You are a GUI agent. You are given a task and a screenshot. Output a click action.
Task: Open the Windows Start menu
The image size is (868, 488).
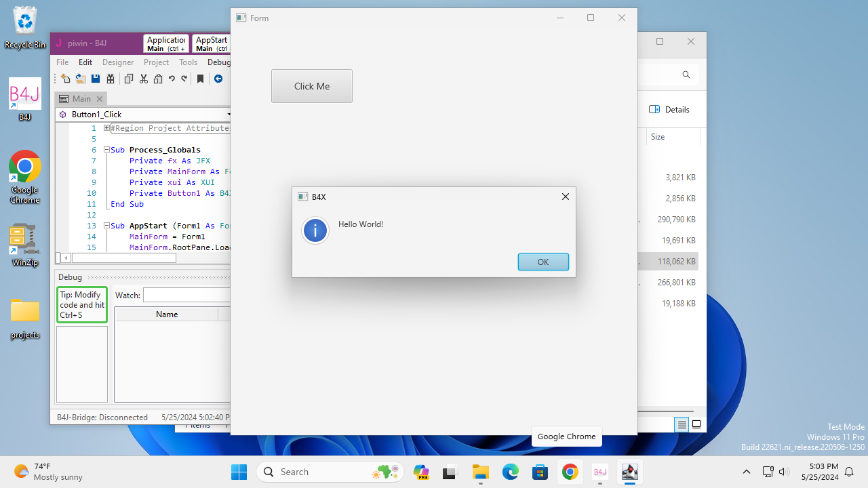pyautogui.click(x=239, y=472)
